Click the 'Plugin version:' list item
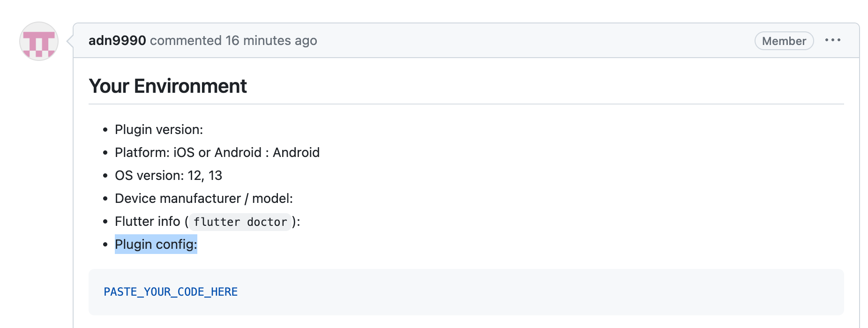The image size is (868, 328). coord(159,129)
